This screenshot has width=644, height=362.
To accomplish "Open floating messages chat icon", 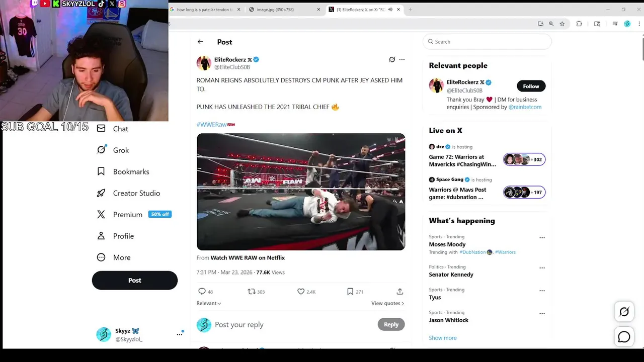I will tap(624, 337).
